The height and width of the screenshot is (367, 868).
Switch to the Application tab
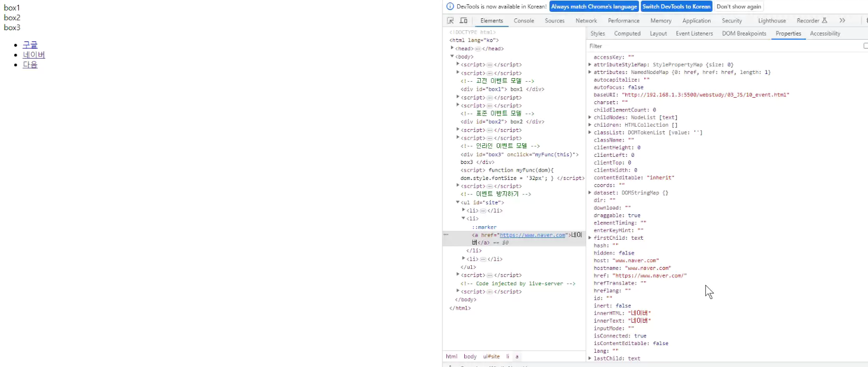pyautogui.click(x=696, y=21)
